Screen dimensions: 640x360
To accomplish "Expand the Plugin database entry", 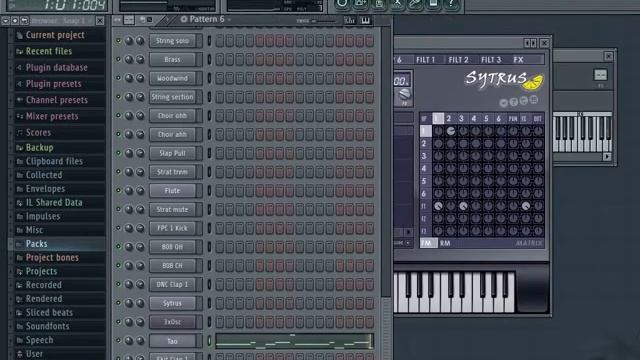I will click(58, 67).
